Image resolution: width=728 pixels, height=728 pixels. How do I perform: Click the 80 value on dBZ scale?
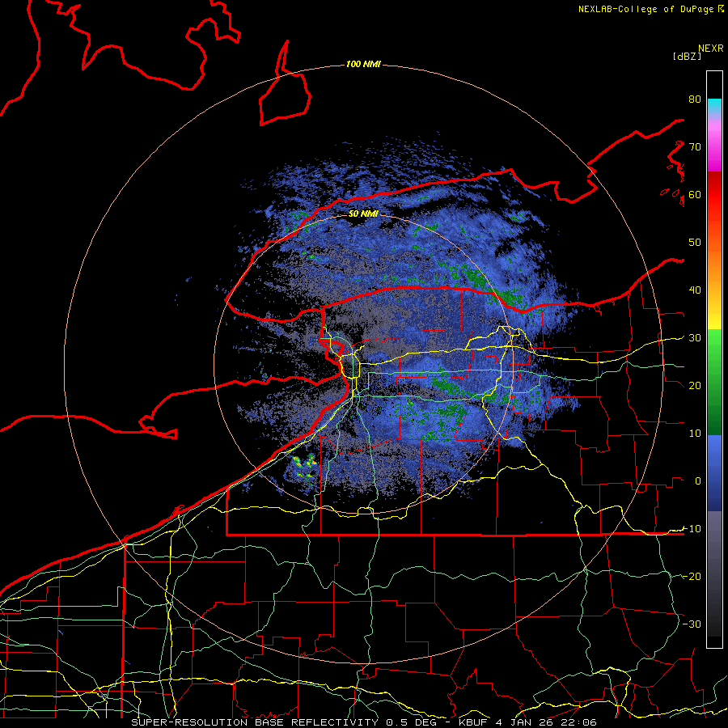pos(695,99)
